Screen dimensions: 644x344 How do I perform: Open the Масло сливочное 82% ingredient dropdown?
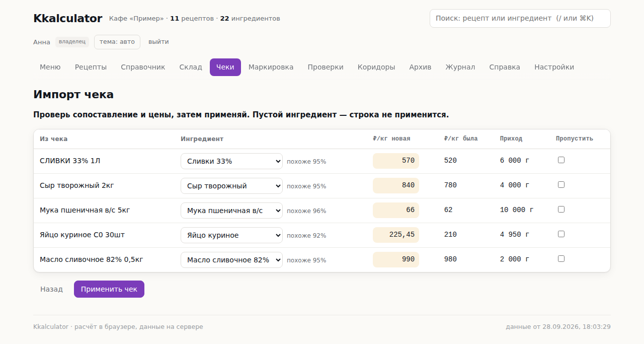[x=231, y=260]
